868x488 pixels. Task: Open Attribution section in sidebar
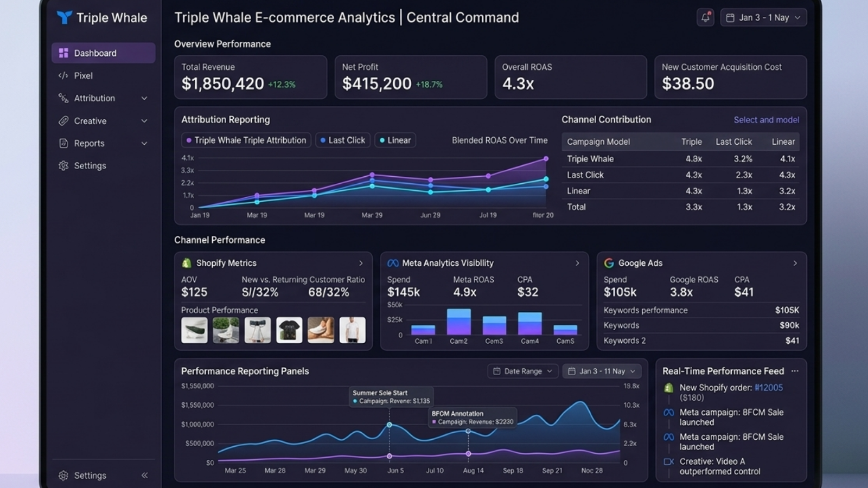104,98
